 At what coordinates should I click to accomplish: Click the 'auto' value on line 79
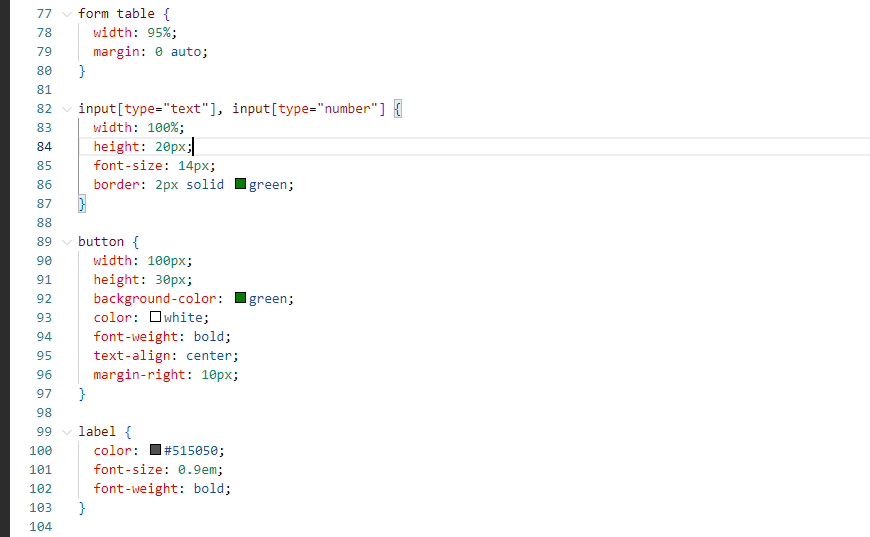point(186,52)
